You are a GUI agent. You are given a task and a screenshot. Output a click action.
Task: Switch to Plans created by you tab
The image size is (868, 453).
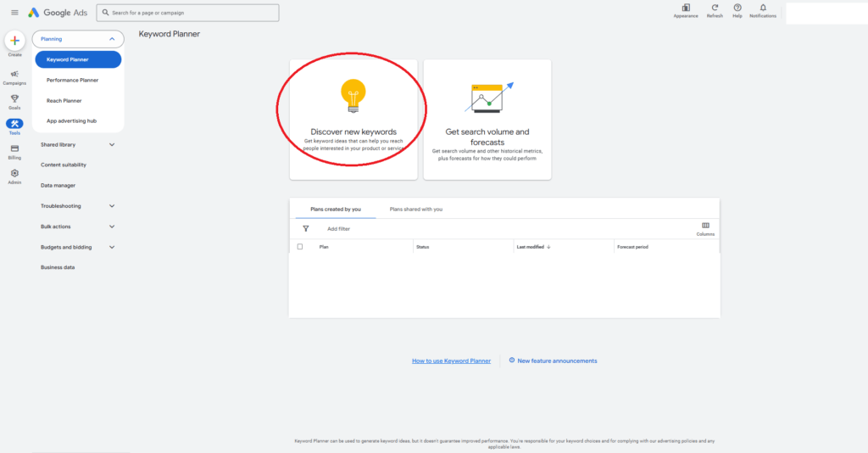click(336, 210)
